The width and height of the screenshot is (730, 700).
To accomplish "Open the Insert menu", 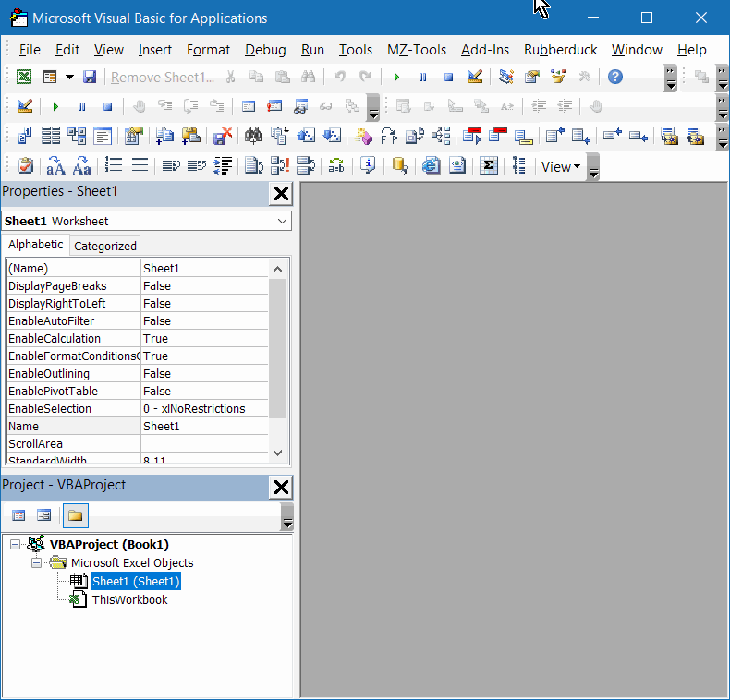I will click(x=155, y=49).
